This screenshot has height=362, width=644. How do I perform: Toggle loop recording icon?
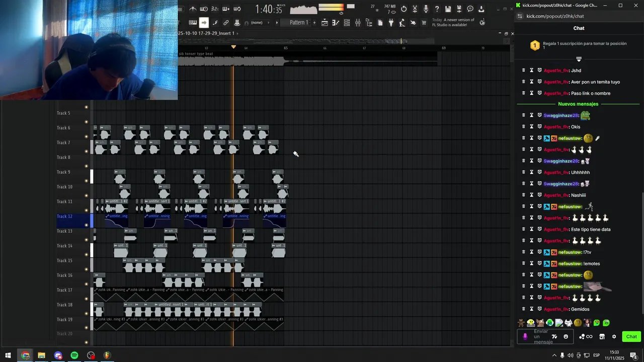237,9
